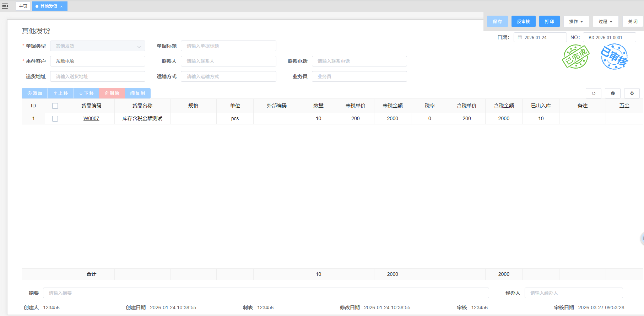Click the calendar icon in the date field
Viewport: 644px width, 316px height.
click(x=520, y=37)
